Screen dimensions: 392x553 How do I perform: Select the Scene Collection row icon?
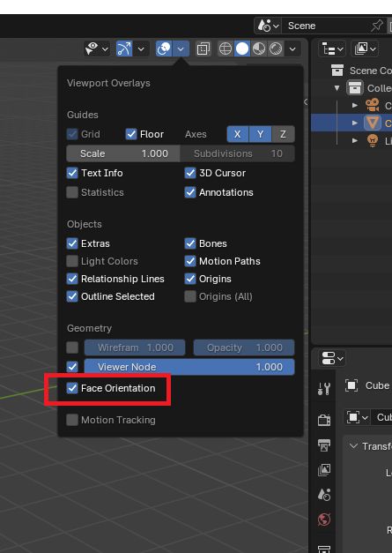(337, 71)
